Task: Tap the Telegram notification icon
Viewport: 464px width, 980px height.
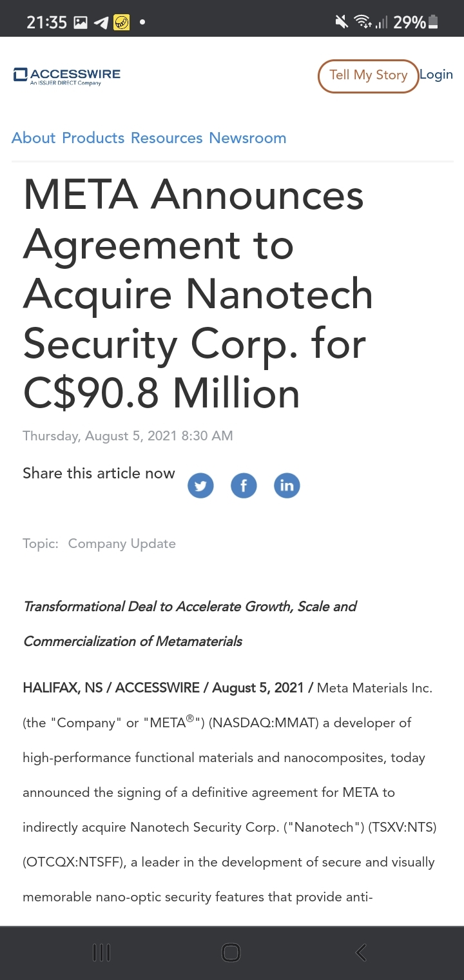Action: (x=101, y=23)
